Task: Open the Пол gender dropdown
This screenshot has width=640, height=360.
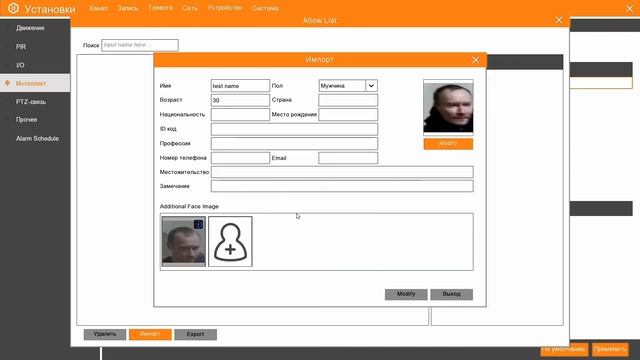Action: (x=371, y=86)
